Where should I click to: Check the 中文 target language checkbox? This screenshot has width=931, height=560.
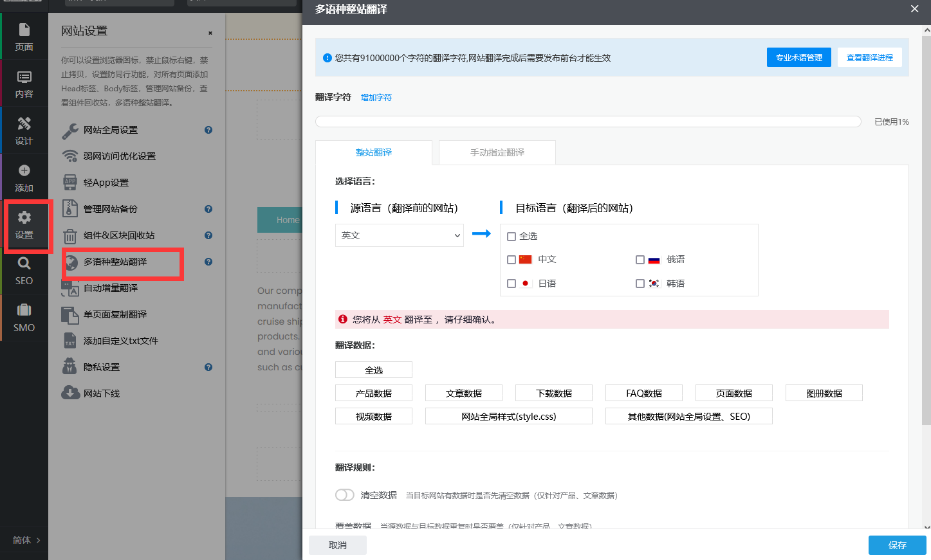(511, 259)
